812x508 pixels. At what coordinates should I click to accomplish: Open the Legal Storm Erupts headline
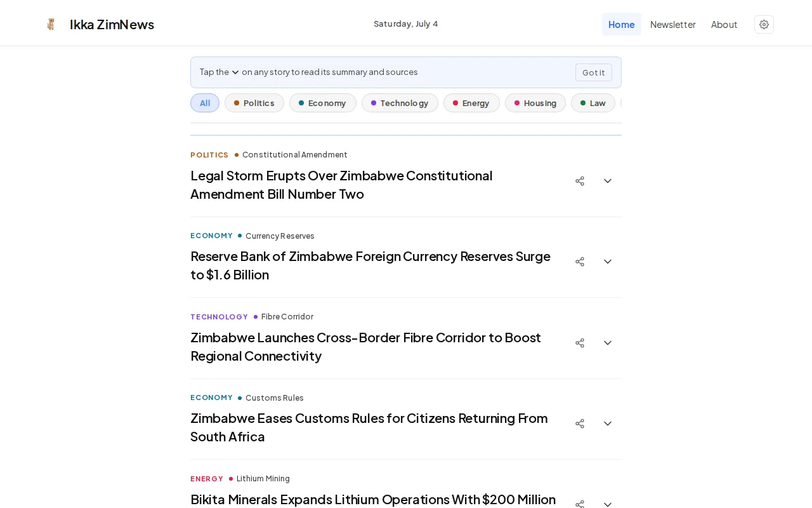coord(341,185)
